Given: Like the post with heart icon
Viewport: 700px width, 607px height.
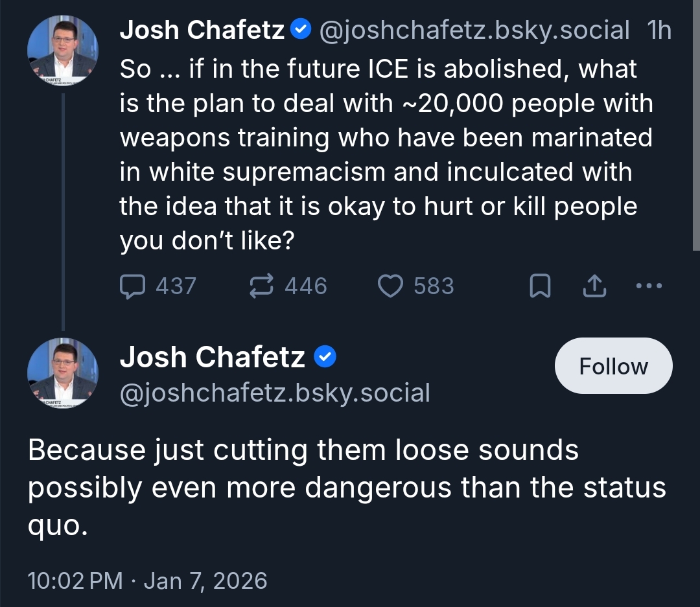Looking at the screenshot, I should (390, 286).
